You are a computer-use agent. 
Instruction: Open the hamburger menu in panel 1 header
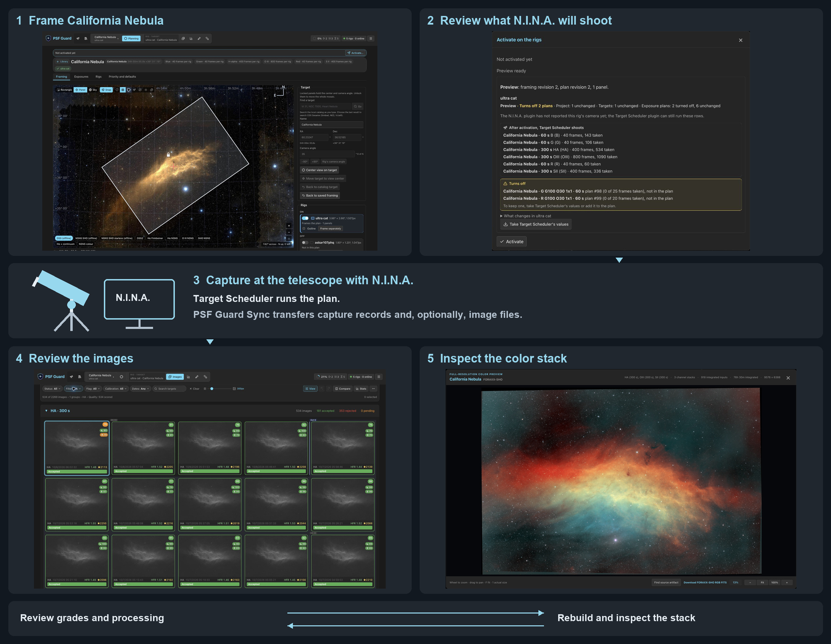(x=371, y=38)
